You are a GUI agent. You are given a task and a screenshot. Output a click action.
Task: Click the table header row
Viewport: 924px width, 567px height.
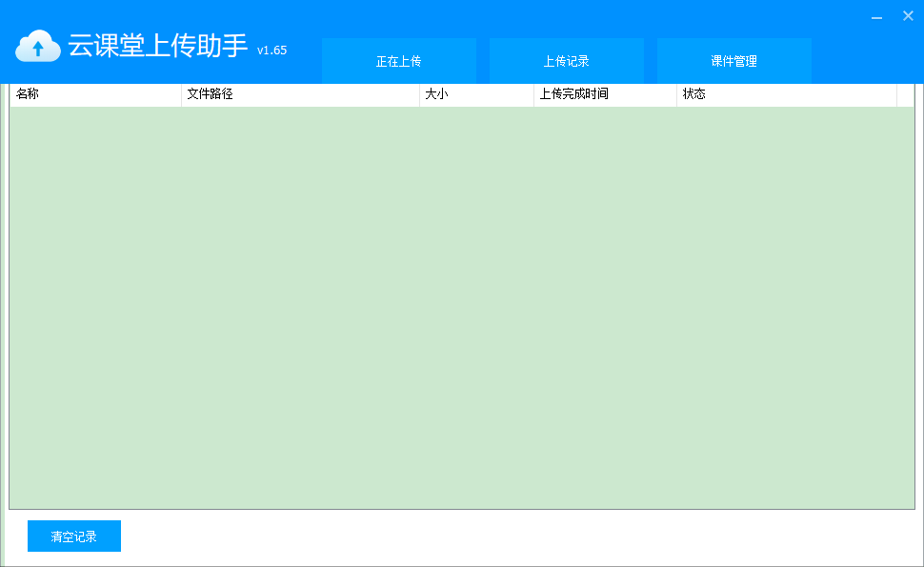click(457, 93)
